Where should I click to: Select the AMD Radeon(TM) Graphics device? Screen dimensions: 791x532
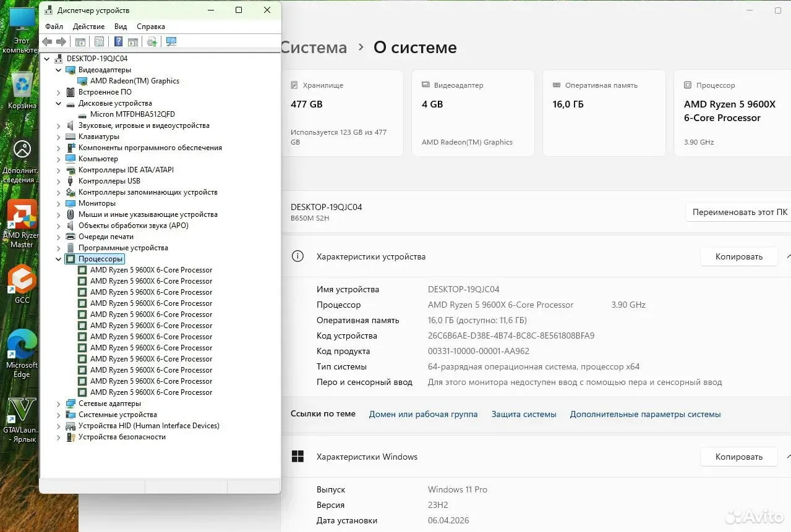pyautogui.click(x=135, y=81)
